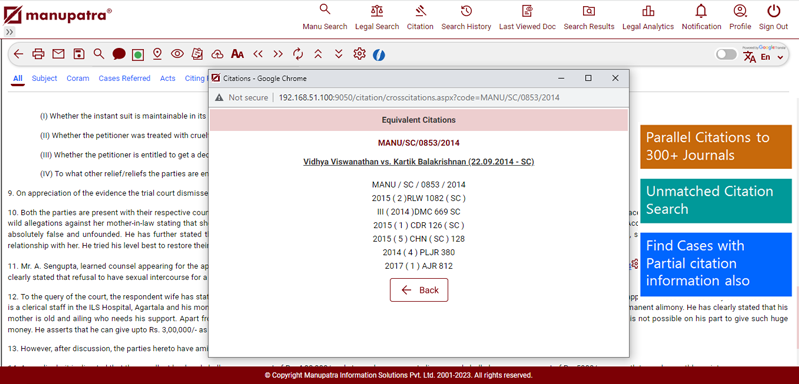
Task: Search within the document using magnifier icon
Action: point(98,54)
